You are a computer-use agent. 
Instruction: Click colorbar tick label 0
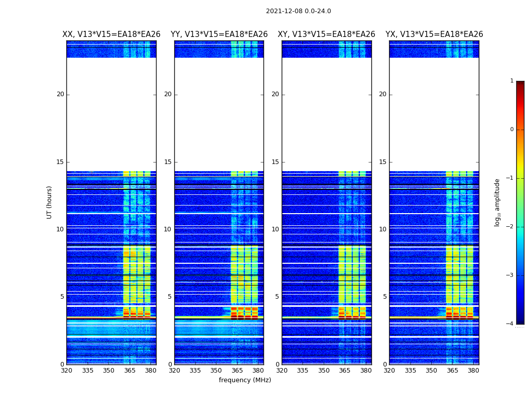[x=511, y=130]
